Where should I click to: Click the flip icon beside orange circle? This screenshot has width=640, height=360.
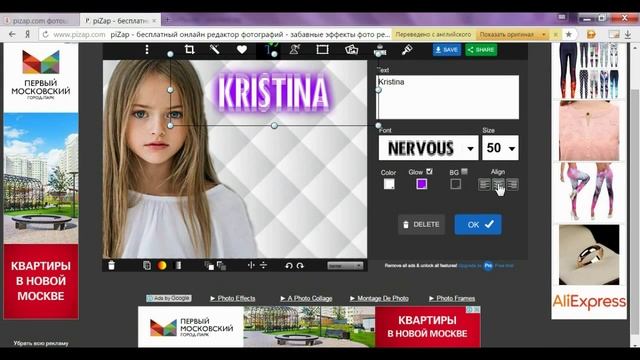[178, 265]
